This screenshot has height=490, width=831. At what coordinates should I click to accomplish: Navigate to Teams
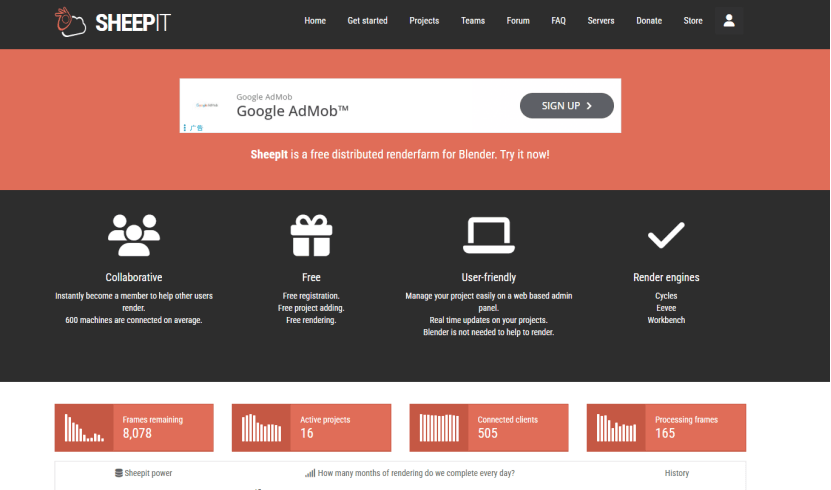click(473, 21)
